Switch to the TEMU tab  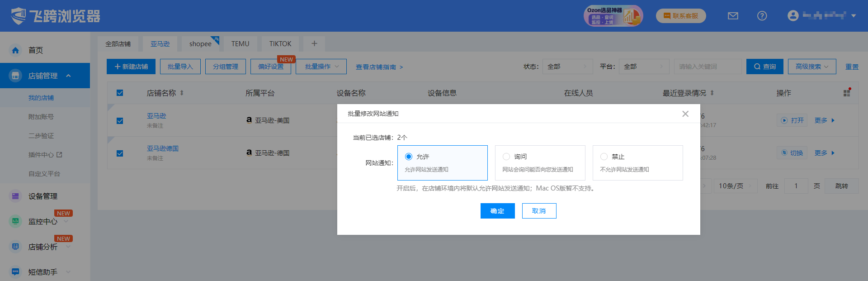coord(240,44)
